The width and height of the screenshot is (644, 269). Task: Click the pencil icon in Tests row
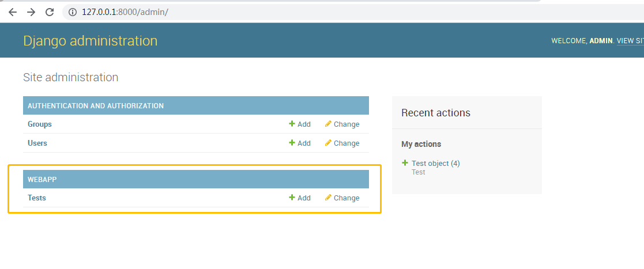[x=328, y=198]
